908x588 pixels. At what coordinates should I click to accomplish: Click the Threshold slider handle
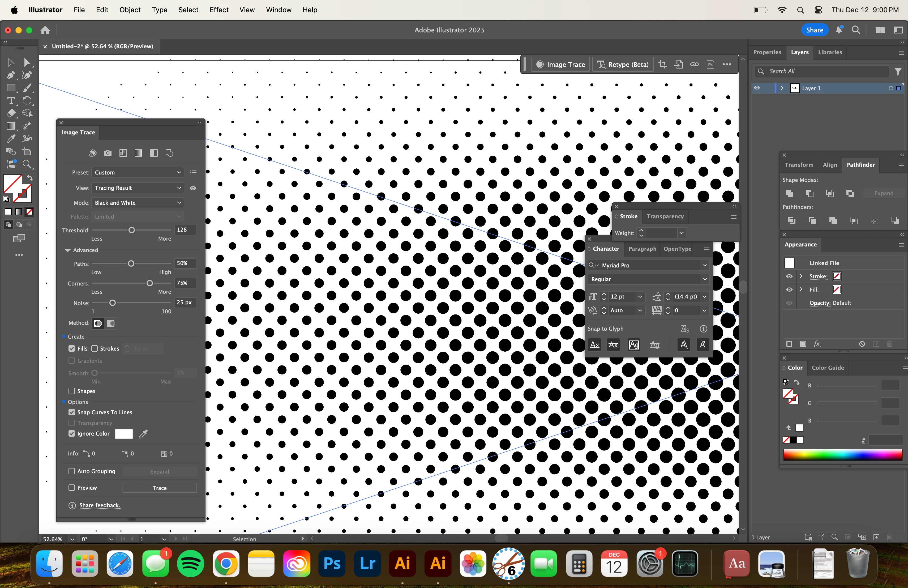tap(132, 230)
